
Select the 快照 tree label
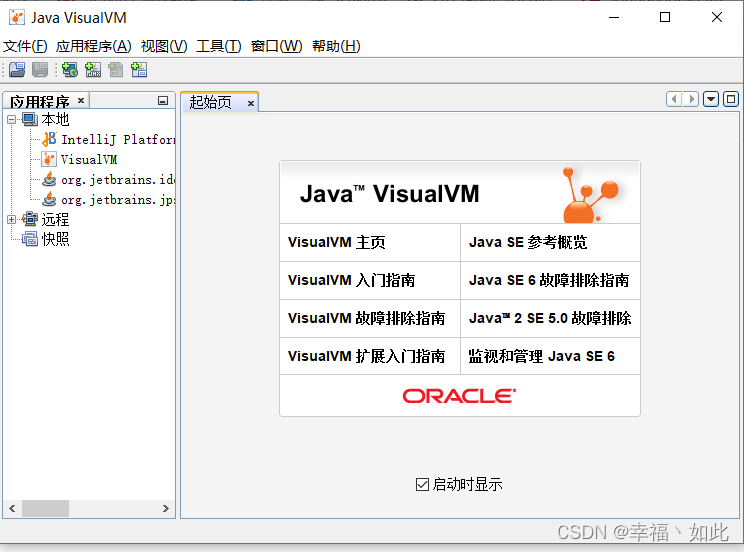point(56,239)
